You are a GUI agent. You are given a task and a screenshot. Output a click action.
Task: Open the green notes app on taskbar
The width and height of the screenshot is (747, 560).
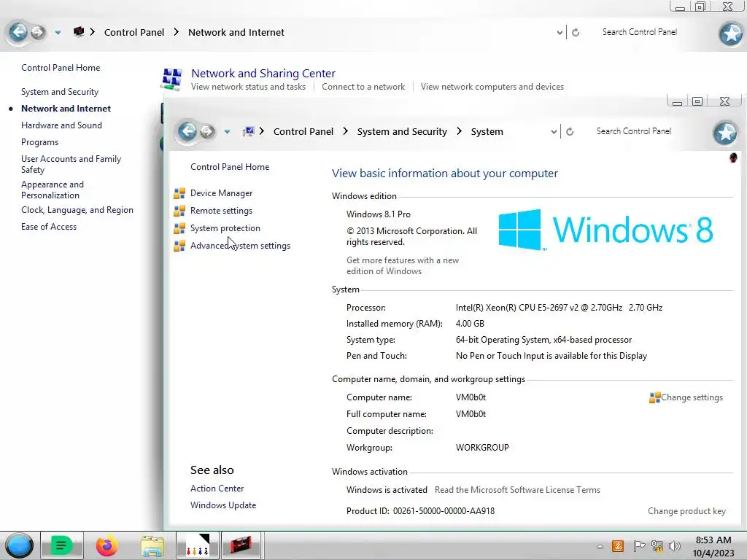(x=61, y=545)
